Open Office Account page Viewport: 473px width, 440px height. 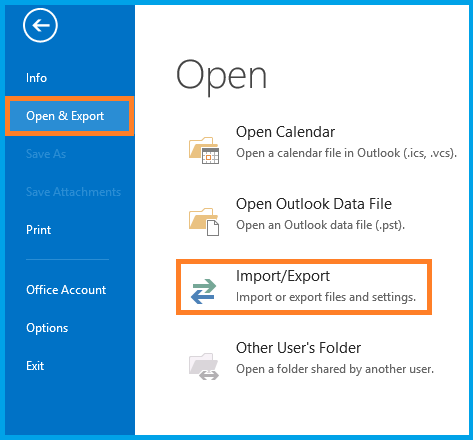[66, 290]
